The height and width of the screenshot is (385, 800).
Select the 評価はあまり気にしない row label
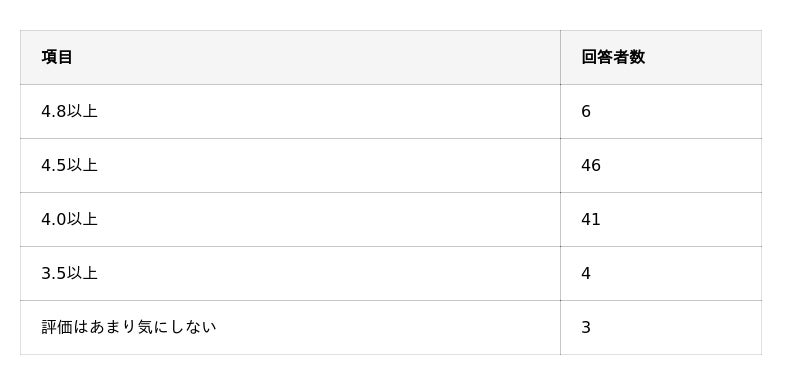(129, 327)
